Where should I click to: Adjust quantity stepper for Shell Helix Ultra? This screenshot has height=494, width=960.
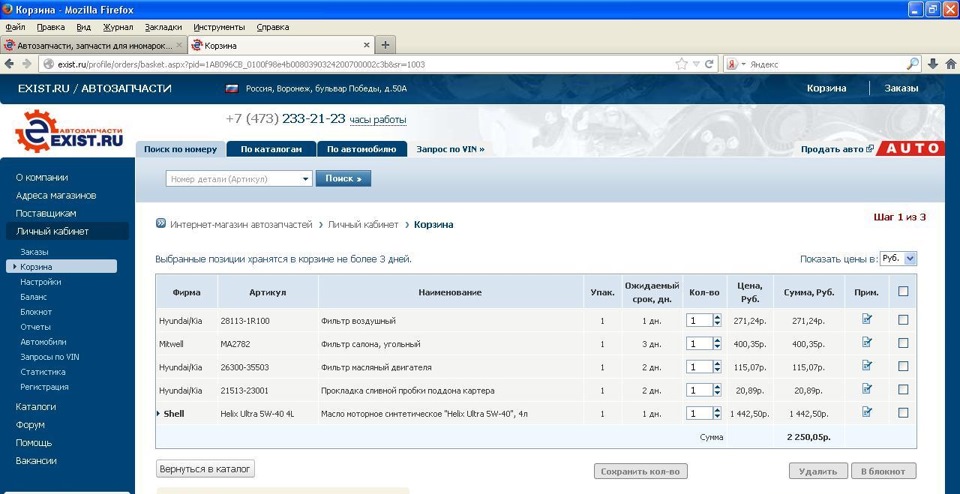click(x=717, y=413)
